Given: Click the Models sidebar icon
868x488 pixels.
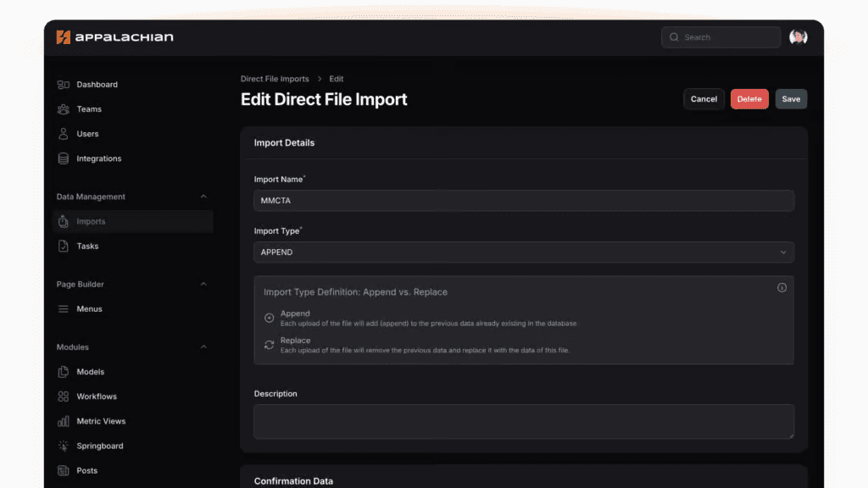Looking at the screenshot, I should pyautogui.click(x=63, y=372).
